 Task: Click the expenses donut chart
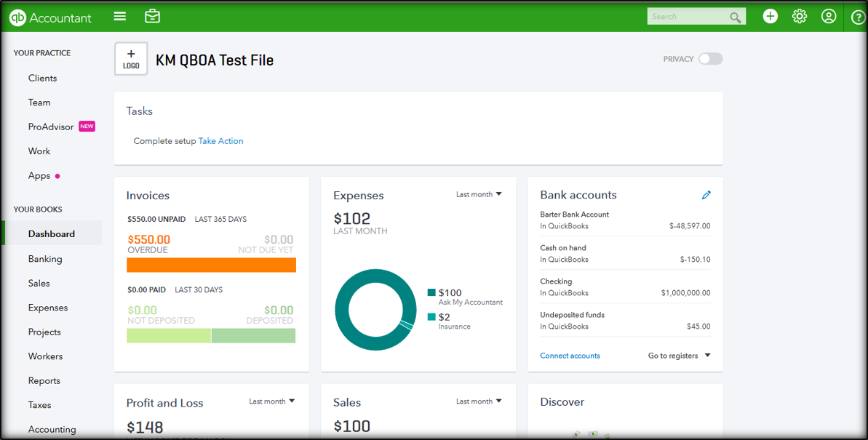376,309
